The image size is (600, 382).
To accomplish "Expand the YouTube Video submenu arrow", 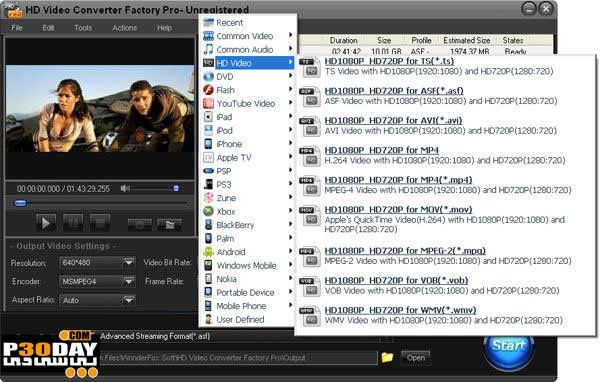I will point(290,103).
